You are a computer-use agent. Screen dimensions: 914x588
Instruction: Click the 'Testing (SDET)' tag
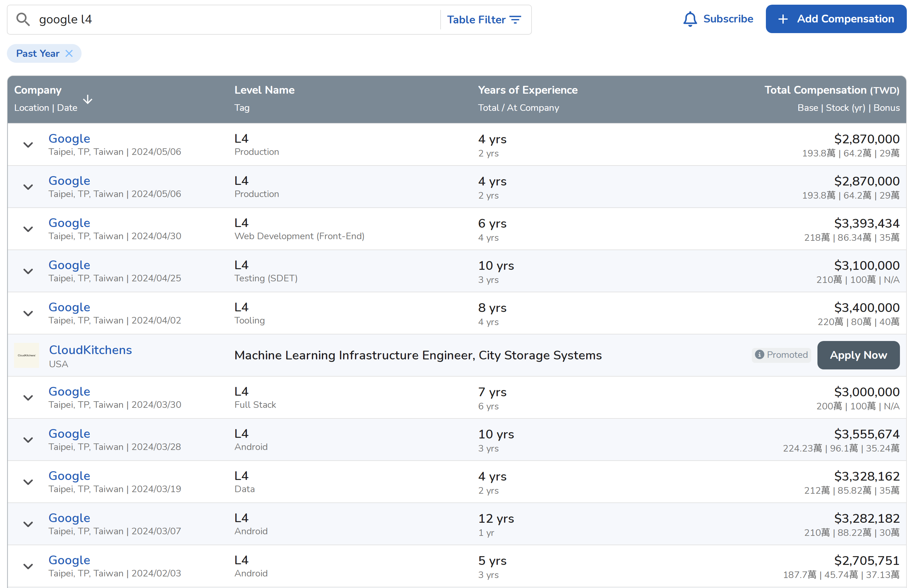point(266,278)
